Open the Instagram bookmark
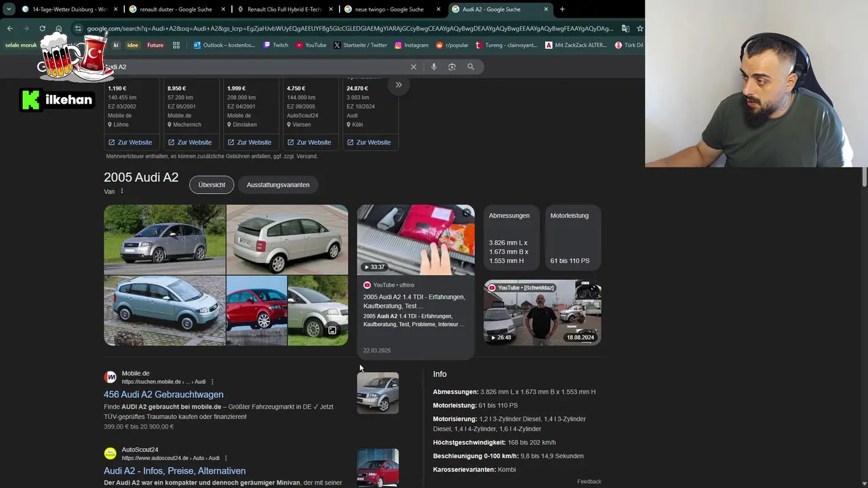The width and height of the screenshot is (868, 488). [412, 45]
